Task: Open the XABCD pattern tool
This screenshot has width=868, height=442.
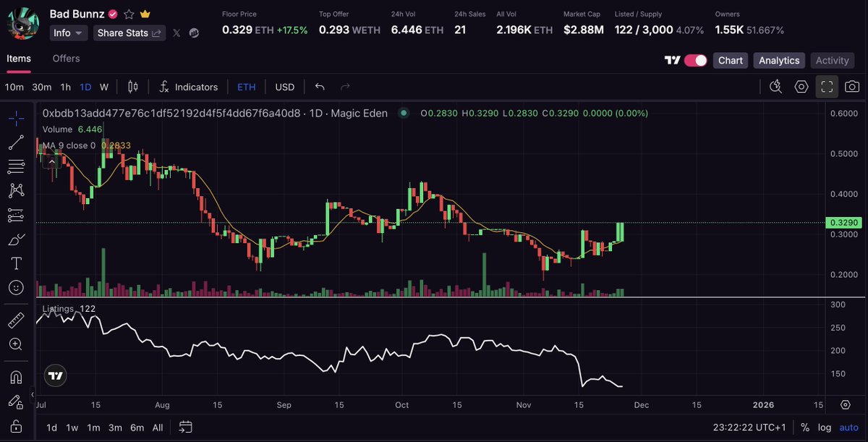Action: 15,190
